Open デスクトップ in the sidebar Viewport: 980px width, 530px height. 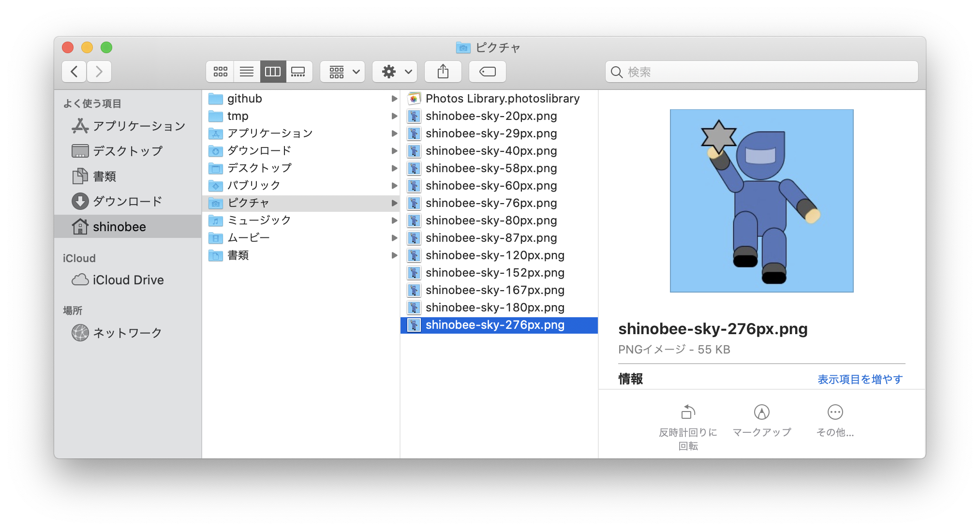tap(128, 151)
